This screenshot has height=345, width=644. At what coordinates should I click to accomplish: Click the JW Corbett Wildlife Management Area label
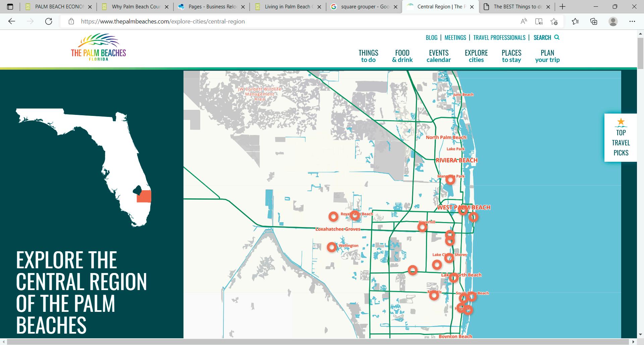tap(260, 94)
